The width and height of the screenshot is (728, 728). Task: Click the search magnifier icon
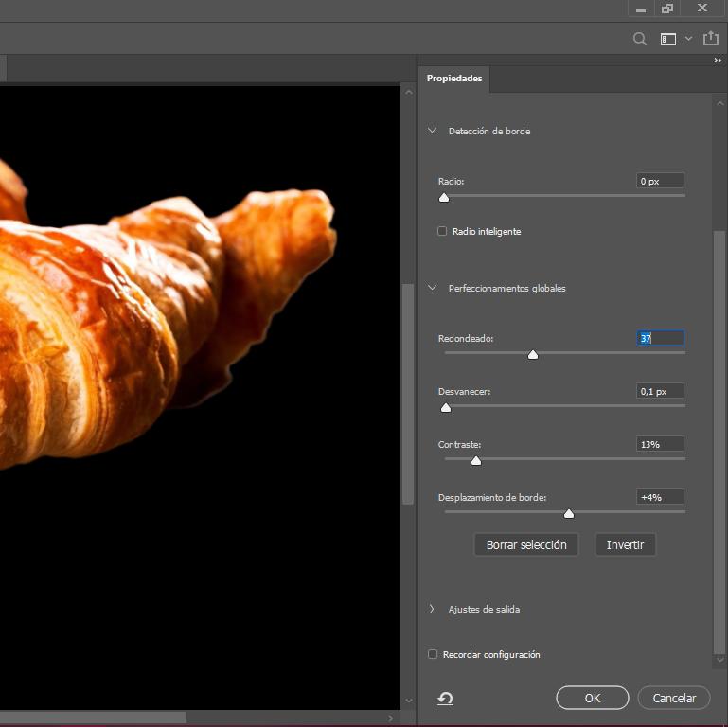tap(640, 39)
